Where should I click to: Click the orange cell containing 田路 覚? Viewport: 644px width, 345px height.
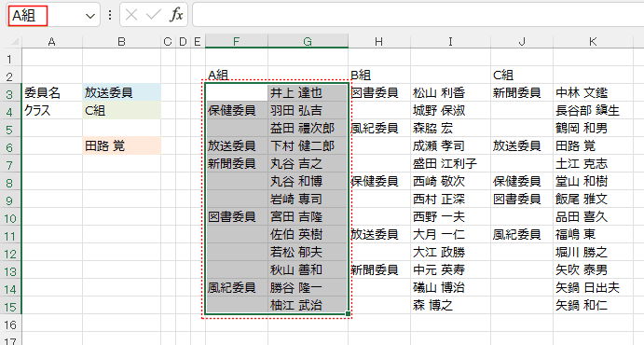click(x=121, y=145)
